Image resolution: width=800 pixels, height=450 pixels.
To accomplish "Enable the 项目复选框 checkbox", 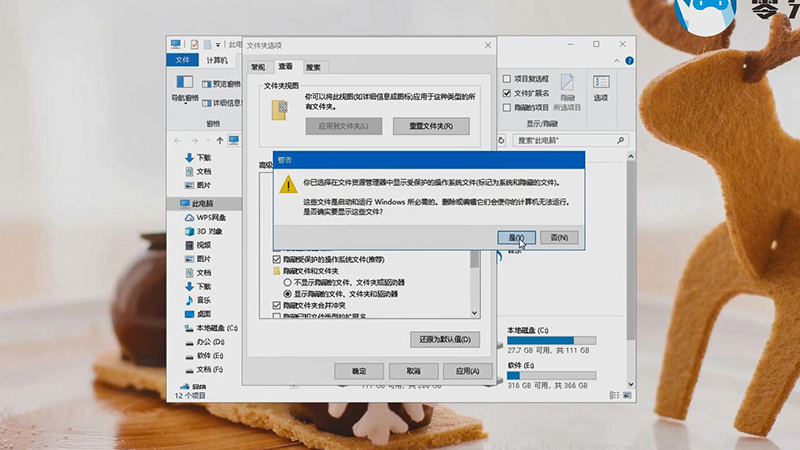I will (507, 79).
